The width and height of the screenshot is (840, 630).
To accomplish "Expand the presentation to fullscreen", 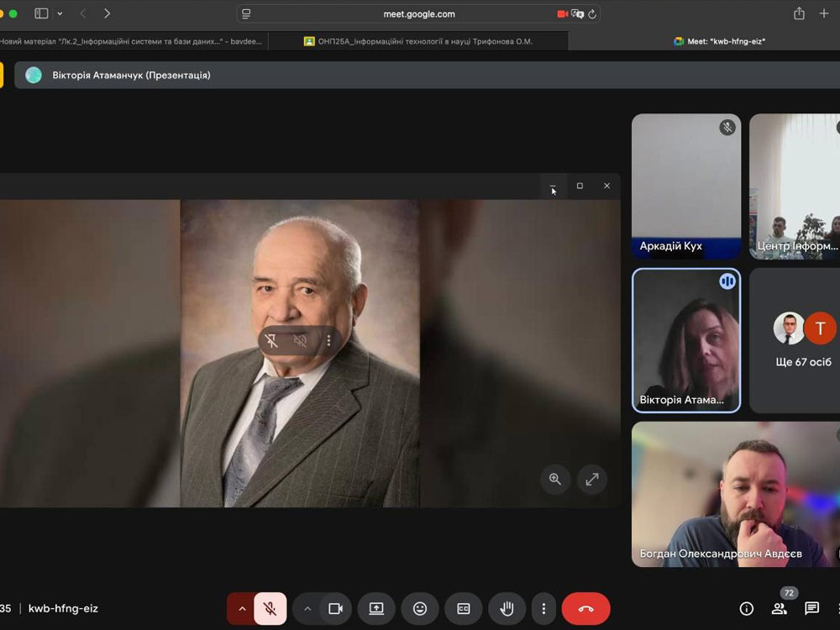I will pyautogui.click(x=592, y=479).
